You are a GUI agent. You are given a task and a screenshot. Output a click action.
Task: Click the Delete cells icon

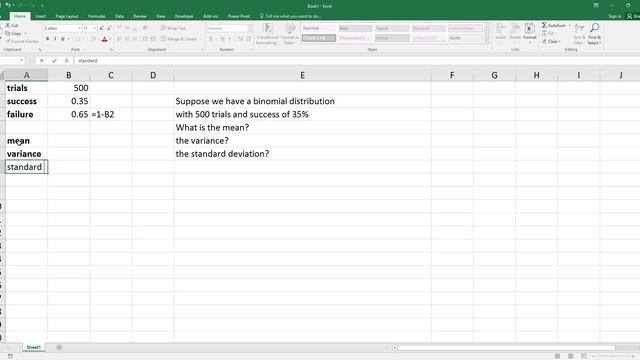point(515,29)
